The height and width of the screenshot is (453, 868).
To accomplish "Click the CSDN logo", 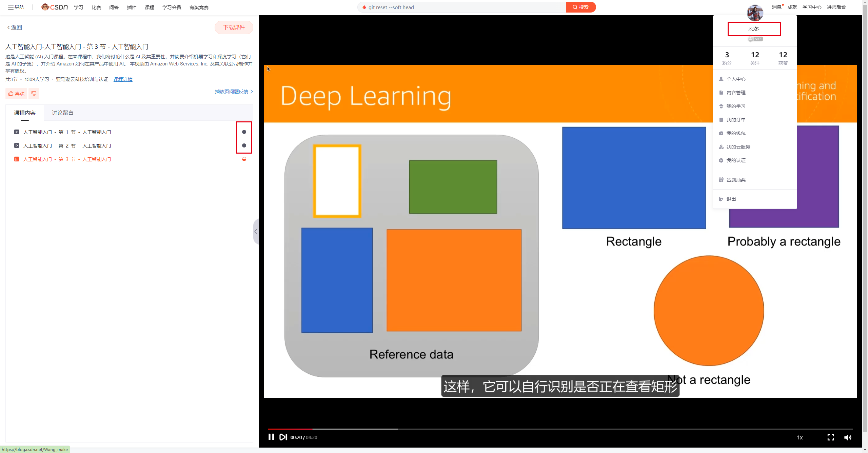I will [55, 7].
